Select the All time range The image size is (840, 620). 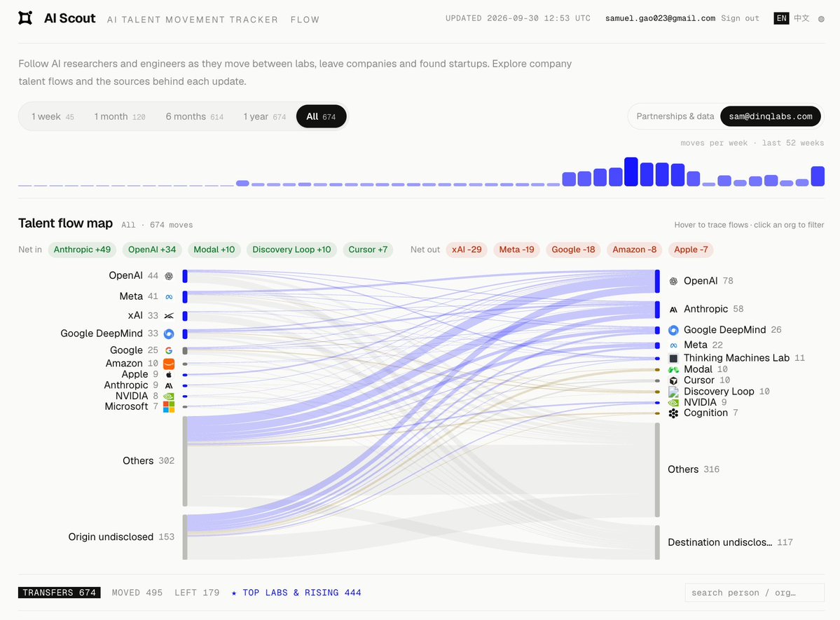[x=321, y=116]
